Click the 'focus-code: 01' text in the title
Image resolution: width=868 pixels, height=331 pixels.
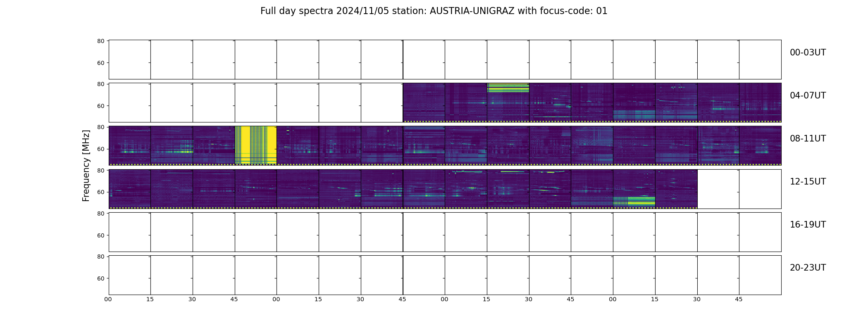574,11
